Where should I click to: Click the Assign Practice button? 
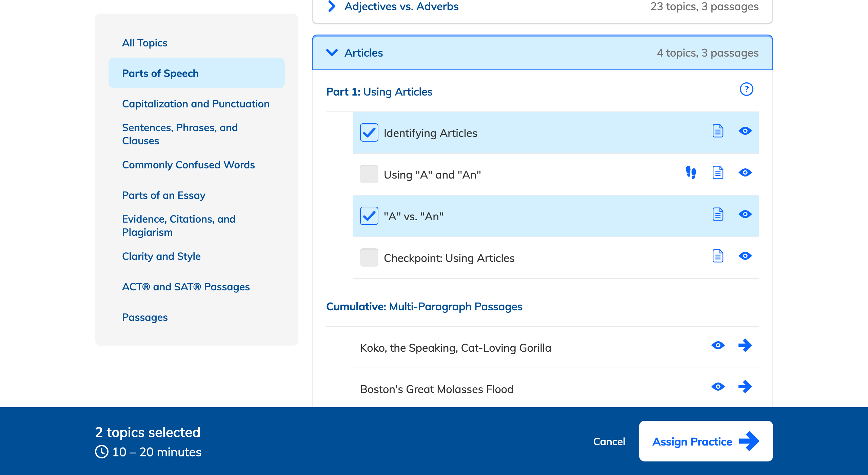(x=706, y=441)
